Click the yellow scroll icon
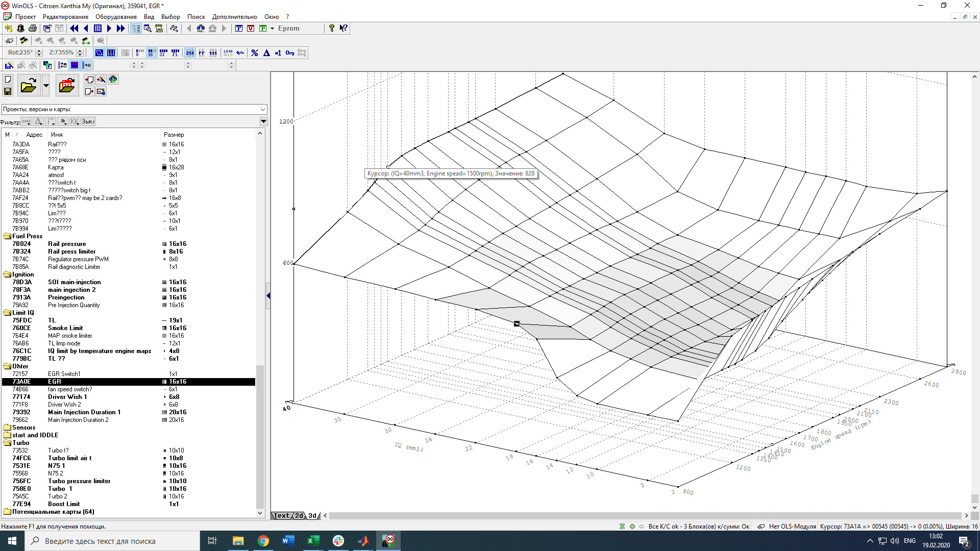 click(x=159, y=29)
